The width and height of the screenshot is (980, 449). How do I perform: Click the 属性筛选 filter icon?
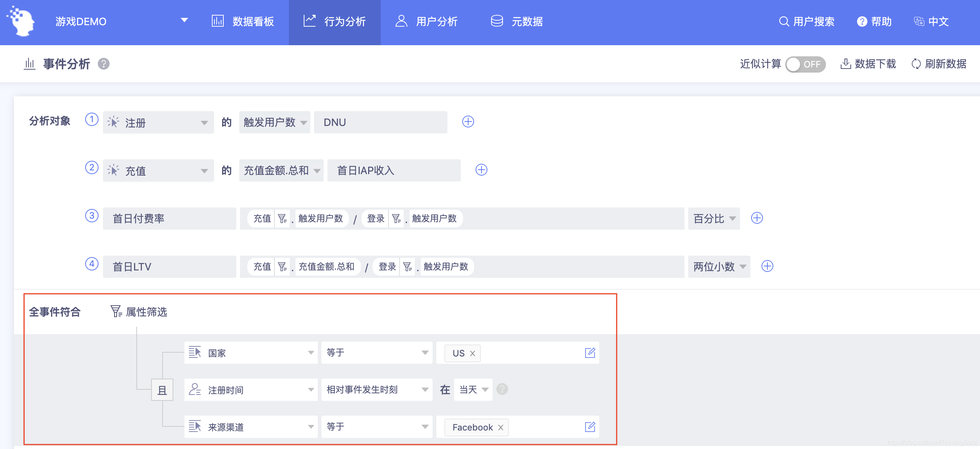point(116,311)
